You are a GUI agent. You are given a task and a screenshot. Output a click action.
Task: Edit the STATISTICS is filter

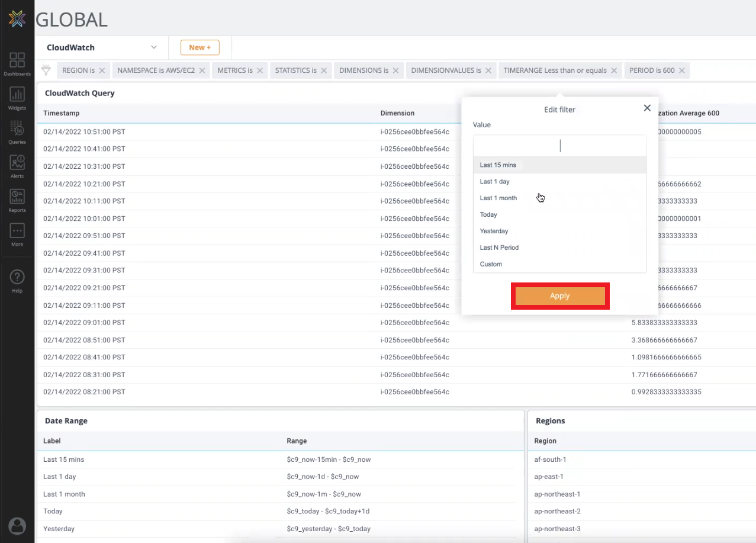point(296,70)
